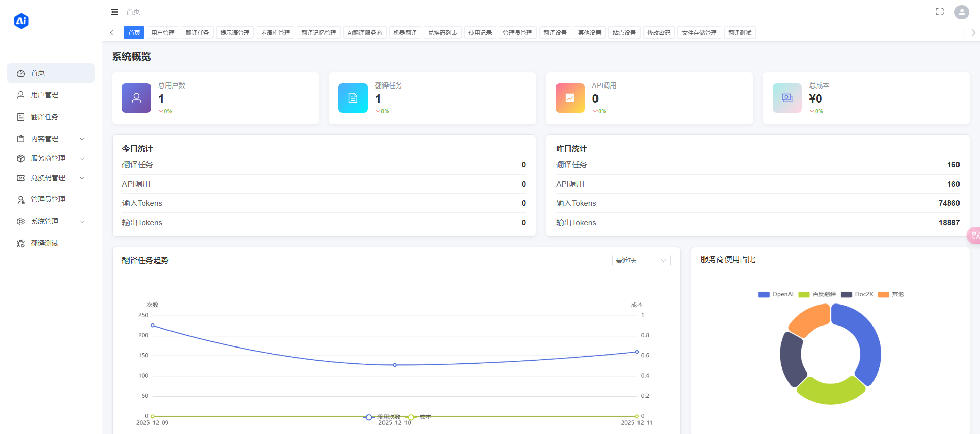The image size is (980, 434).
Task: Click the orange 其他 legend swatch
Action: point(884,294)
